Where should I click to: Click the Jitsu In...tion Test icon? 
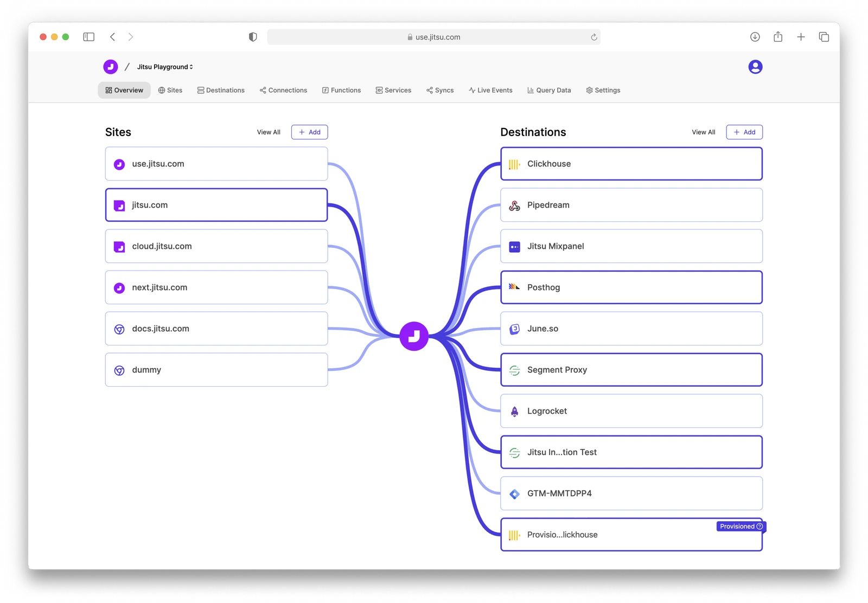[x=514, y=453]
